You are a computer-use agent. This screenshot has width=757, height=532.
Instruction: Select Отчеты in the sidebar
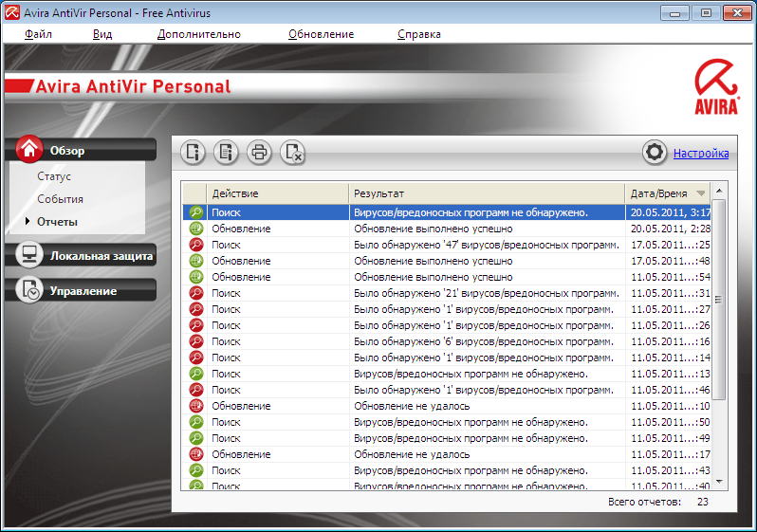[57, 222]
